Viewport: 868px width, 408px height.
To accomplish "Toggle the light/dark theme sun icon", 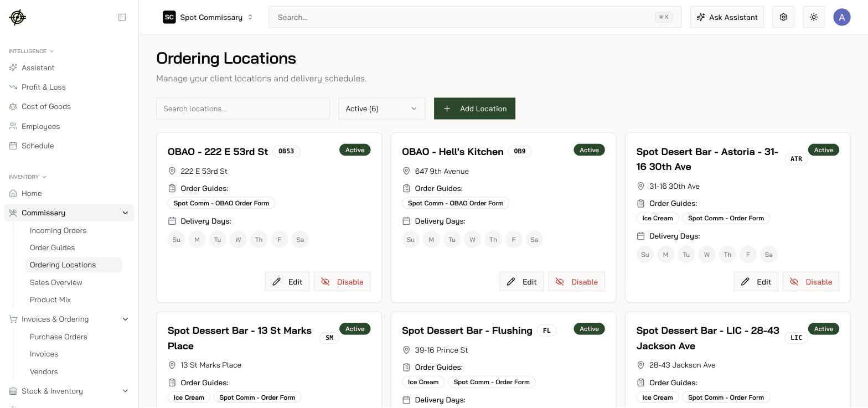I will coord(814,17).
